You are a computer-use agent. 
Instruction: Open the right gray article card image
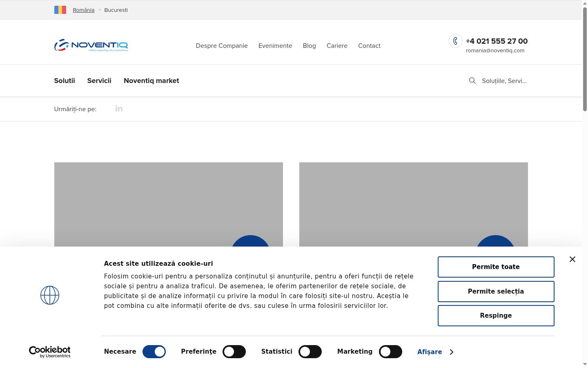pyautogui.click(x=414, y=204)
